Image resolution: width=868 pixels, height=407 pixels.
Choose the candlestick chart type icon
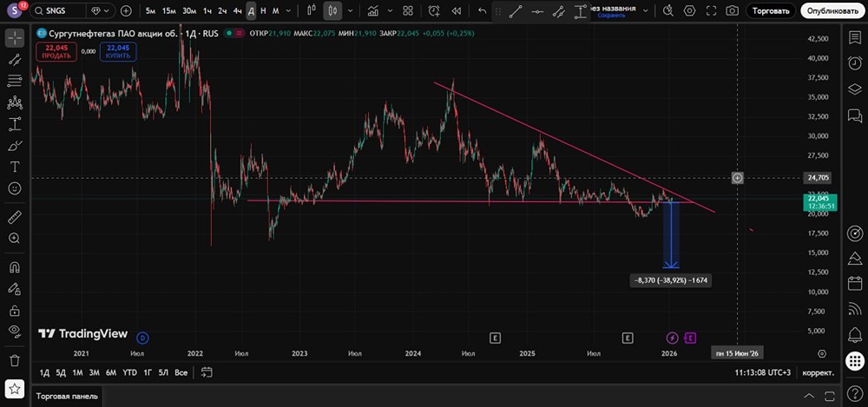point(332,10)
